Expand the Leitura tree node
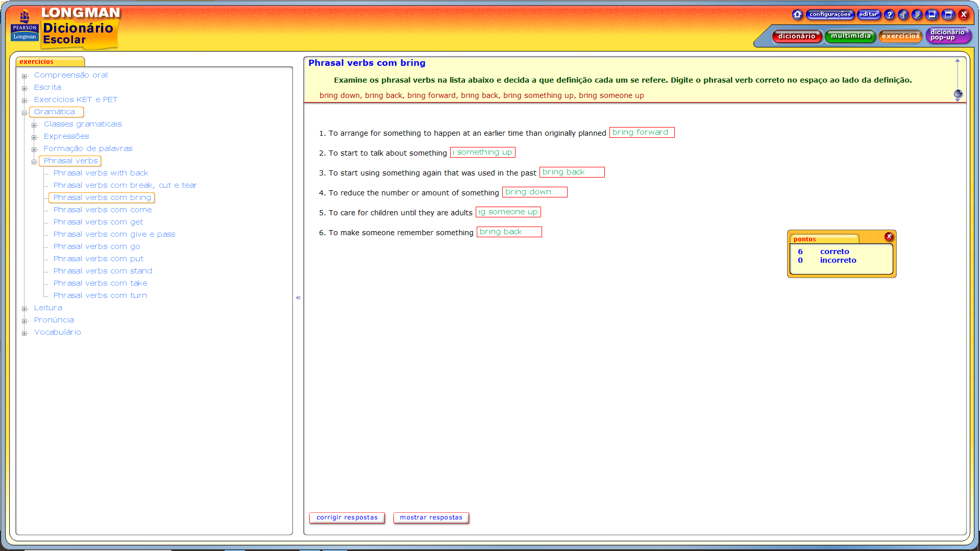This screenshot has height=551, width=980. point(24,309)
